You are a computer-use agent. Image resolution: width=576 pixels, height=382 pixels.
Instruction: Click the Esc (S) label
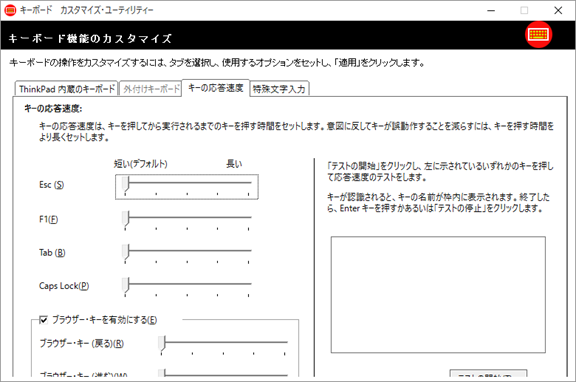point(51,185)
